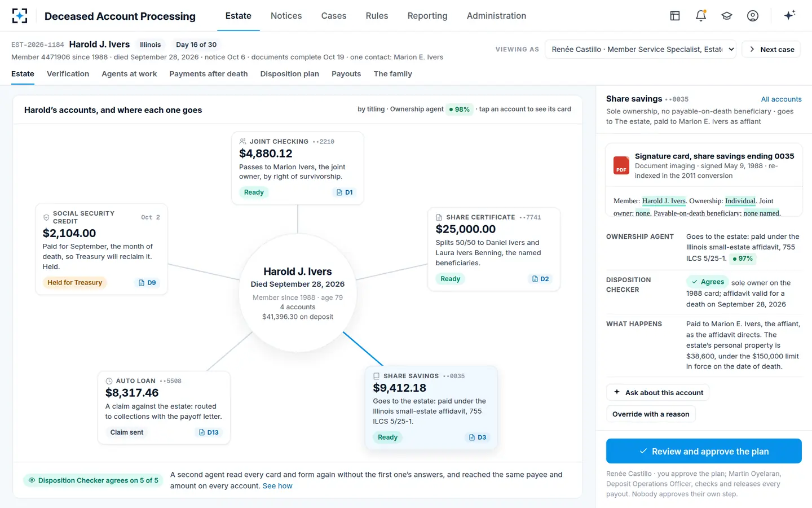812x508 pixels.
Task: Open the Disposition plan sub-tab
Action: click(290, 74)
